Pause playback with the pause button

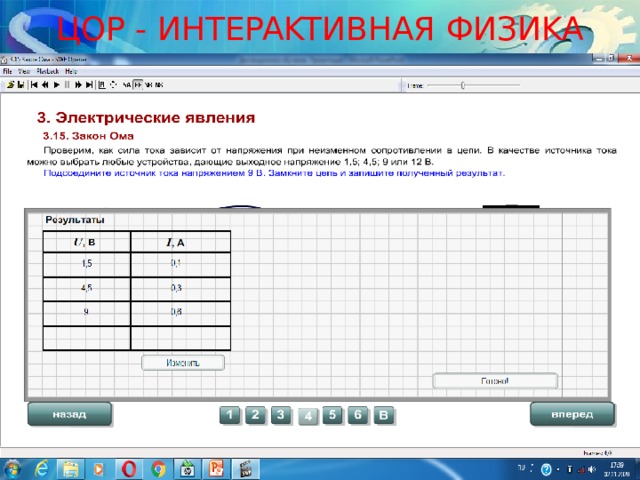click(67, 85)
